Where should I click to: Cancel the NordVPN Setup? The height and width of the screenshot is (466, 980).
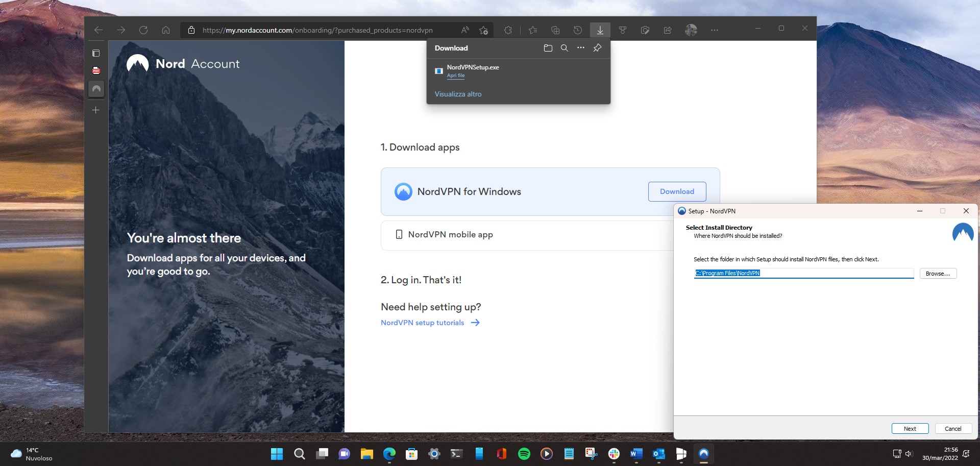coord(953,429)
